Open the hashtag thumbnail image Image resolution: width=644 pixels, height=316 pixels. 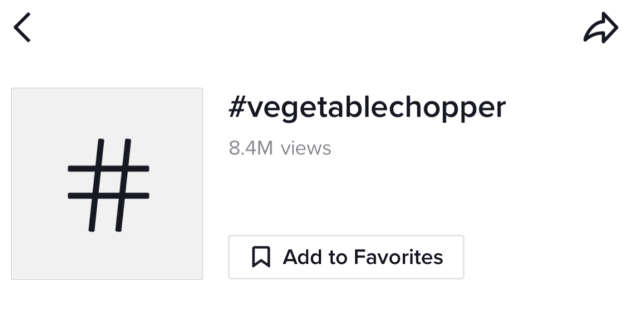coord(107,184)
